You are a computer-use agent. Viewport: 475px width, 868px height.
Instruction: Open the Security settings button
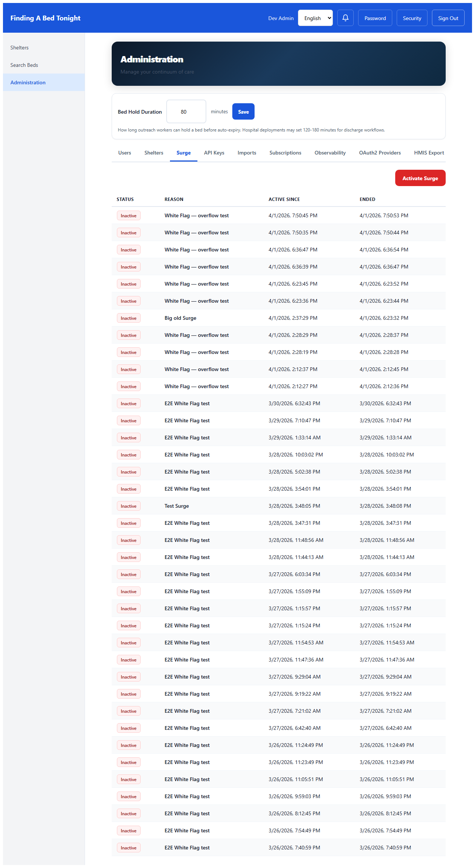412,18
